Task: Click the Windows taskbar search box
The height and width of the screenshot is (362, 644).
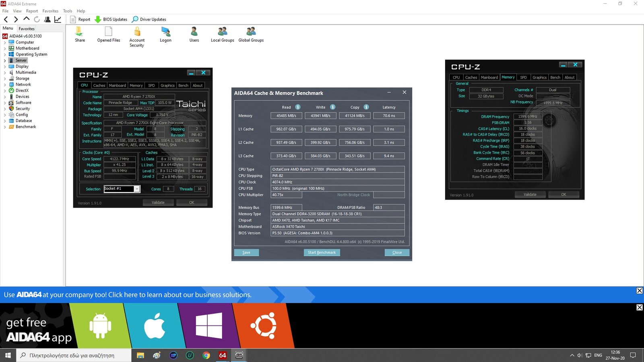Action: pos(74,355)
